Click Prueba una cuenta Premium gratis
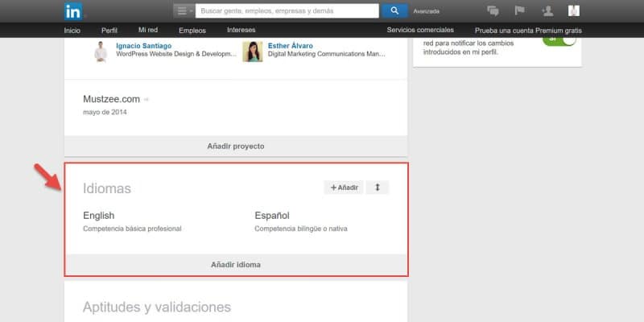 [528, 31]
